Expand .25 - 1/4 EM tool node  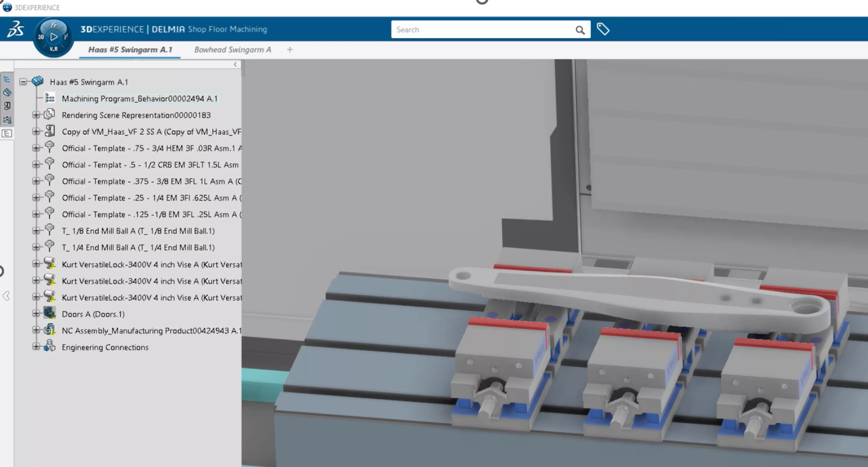[x=36, y=197]
